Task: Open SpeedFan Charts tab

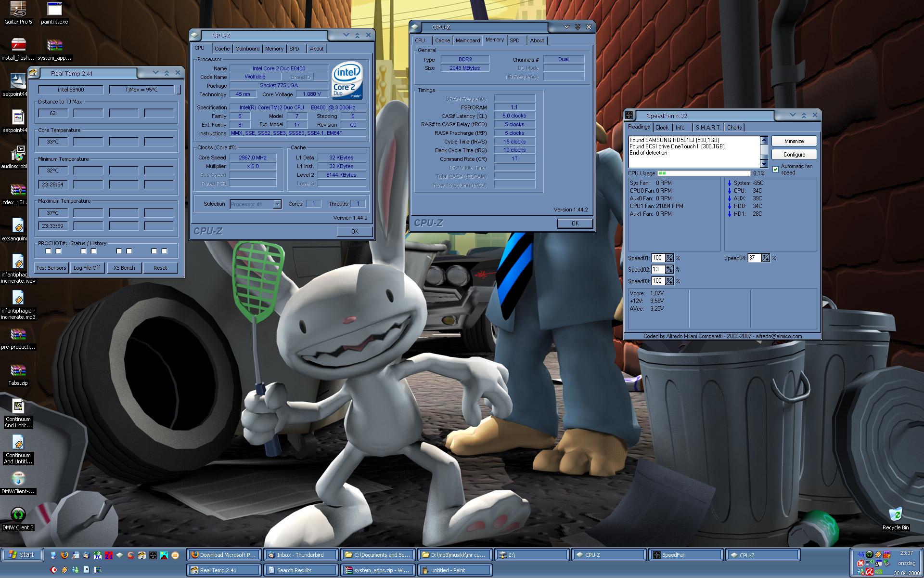Action: [734, 128]
